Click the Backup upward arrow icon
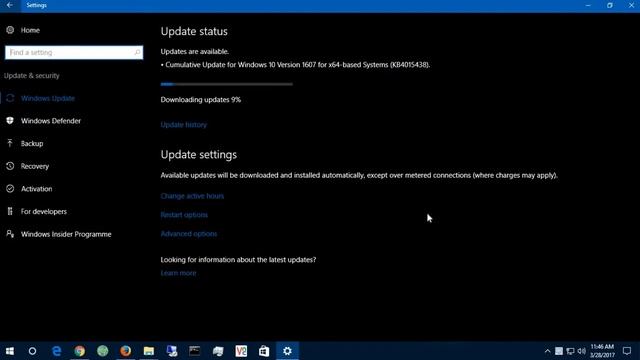Viewport: 640px width, 360px height. click(10, 143)
